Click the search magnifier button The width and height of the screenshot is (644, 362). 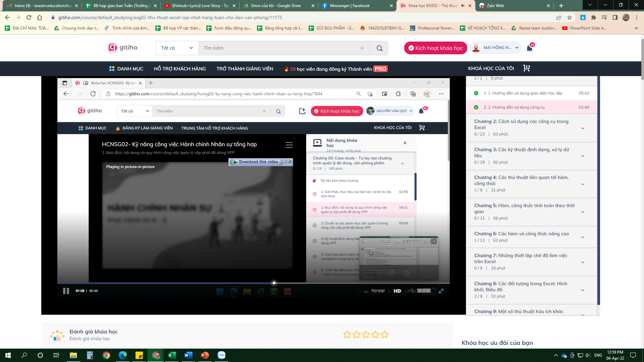click(x=379, y=48)
